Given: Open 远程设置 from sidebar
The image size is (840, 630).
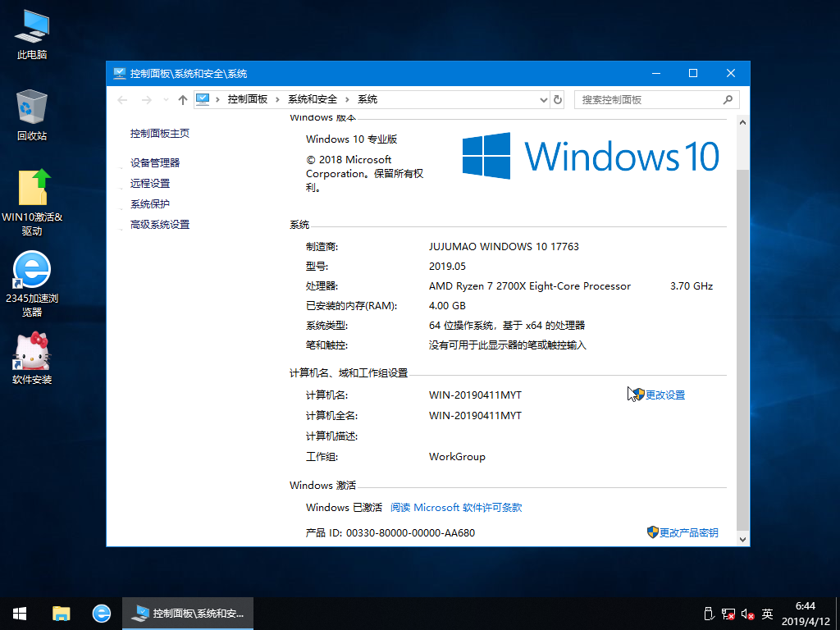Looking at the screenshot, I should tap(150, 183).
